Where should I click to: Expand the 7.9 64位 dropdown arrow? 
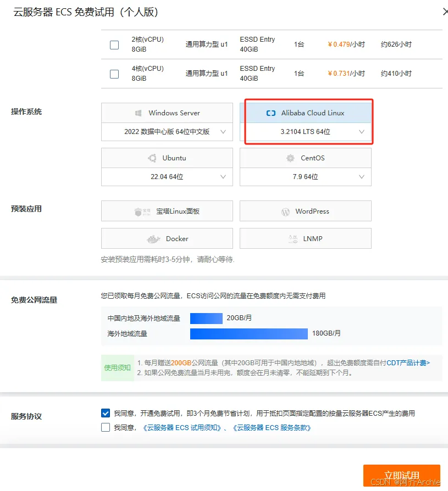click(362, 177)
